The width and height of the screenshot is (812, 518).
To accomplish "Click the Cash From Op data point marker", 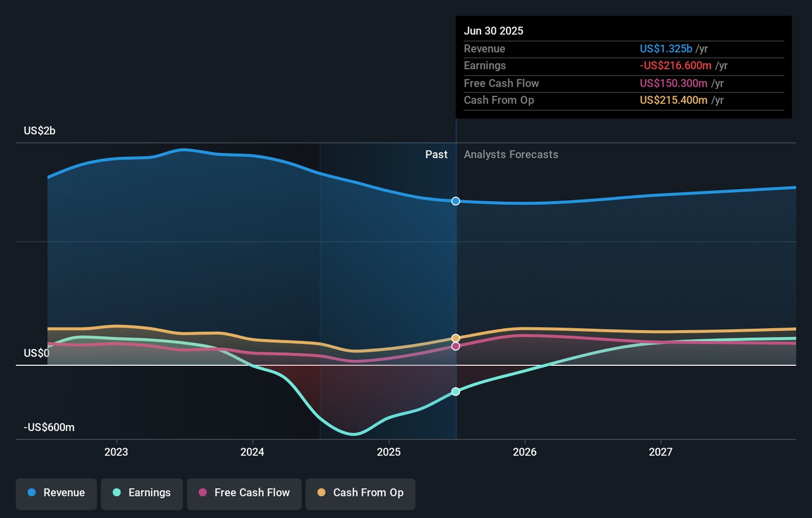I will click(456, 338).
